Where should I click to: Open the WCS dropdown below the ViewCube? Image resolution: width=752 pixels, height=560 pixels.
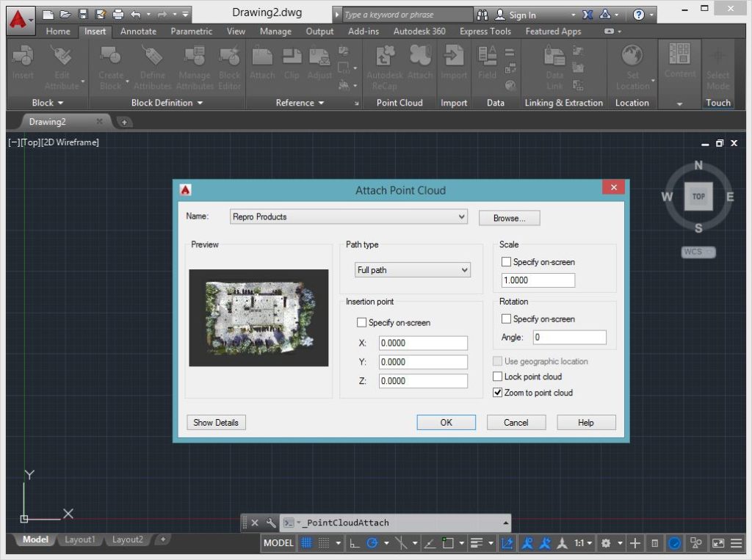pyautogui.click(x=698, y=252)
